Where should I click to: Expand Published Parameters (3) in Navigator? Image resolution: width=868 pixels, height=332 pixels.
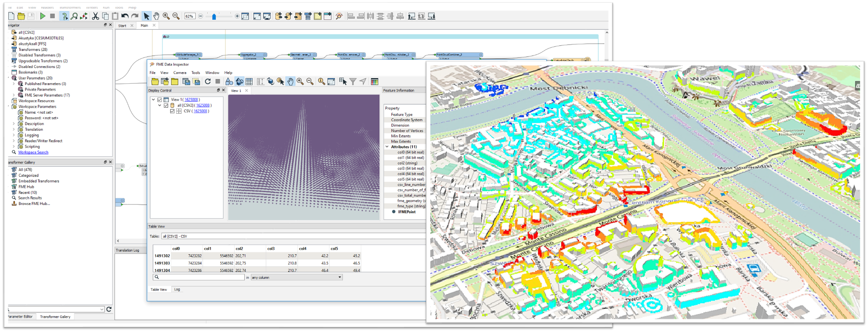tap(14, 84)
